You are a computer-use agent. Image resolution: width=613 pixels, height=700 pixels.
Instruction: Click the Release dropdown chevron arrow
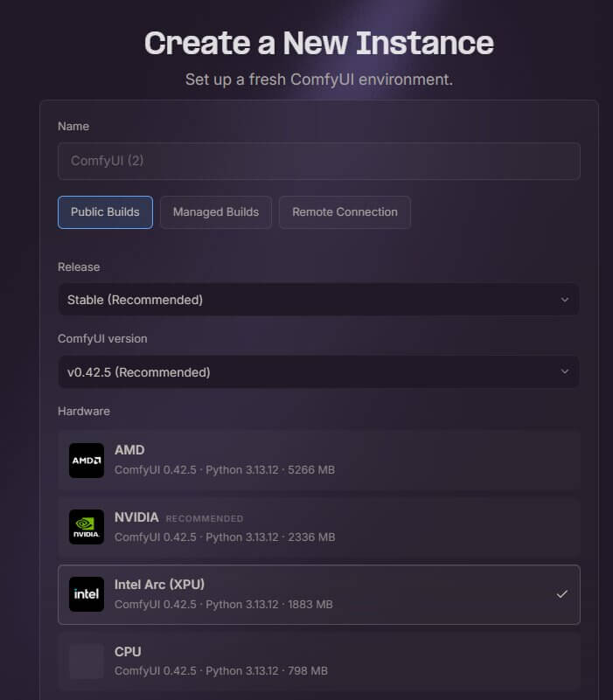(x=565, y=300)
